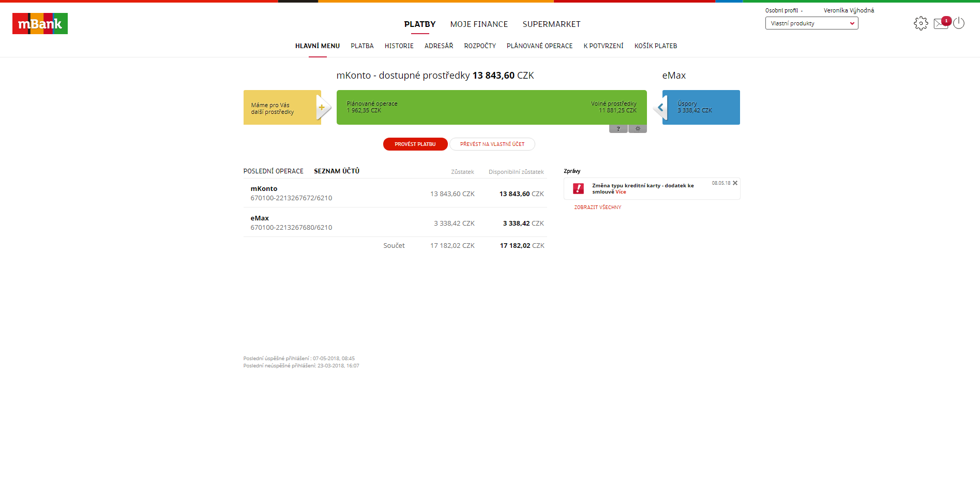The height and width of the screenshot is (489, 980).
Task: Open K POTVRZENÍ menu item
Action: 604,46
